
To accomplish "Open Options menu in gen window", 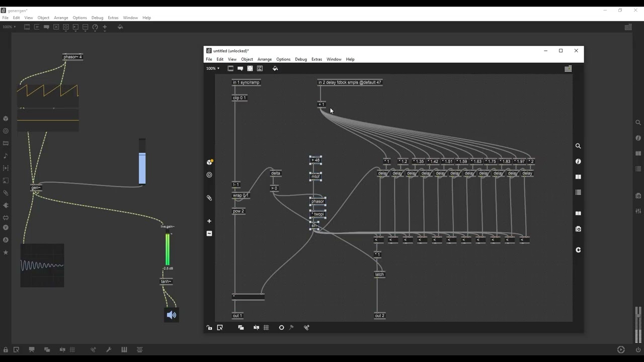I will 283,59.
